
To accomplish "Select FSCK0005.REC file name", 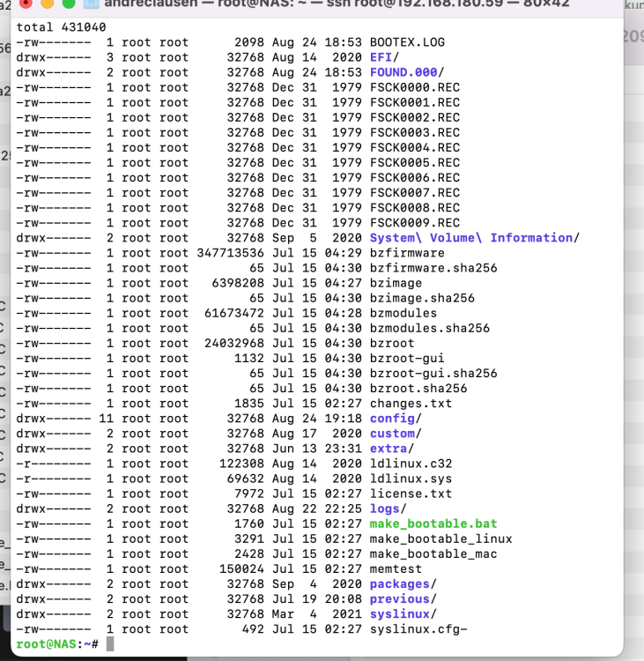I will pos(415,163).
